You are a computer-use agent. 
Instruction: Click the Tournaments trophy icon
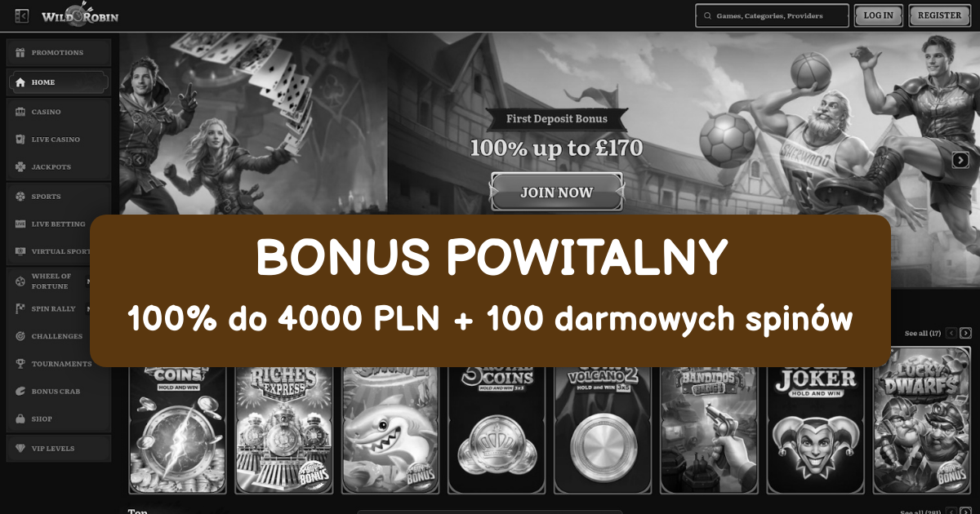20,364
